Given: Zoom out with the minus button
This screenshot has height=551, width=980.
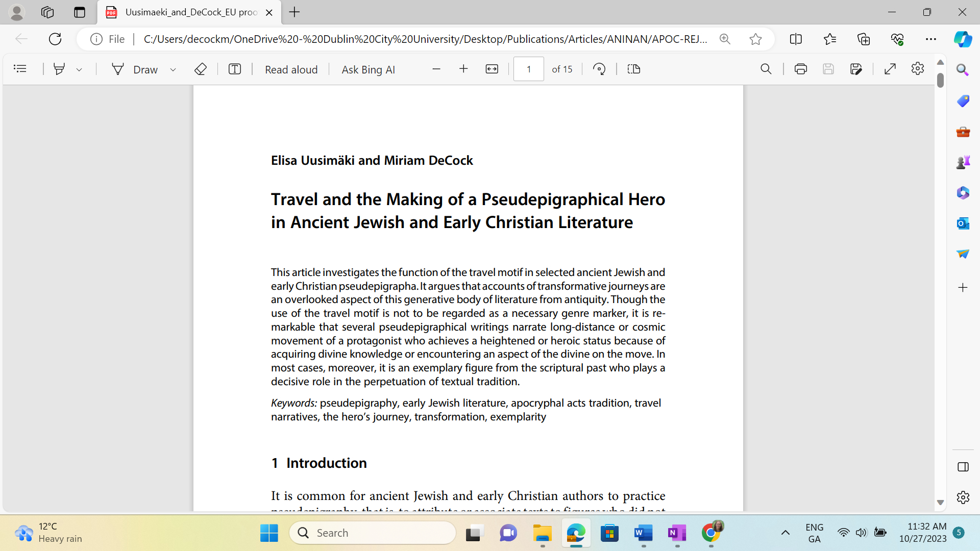Looking at the screenshot, I should [x=436, y=69].
